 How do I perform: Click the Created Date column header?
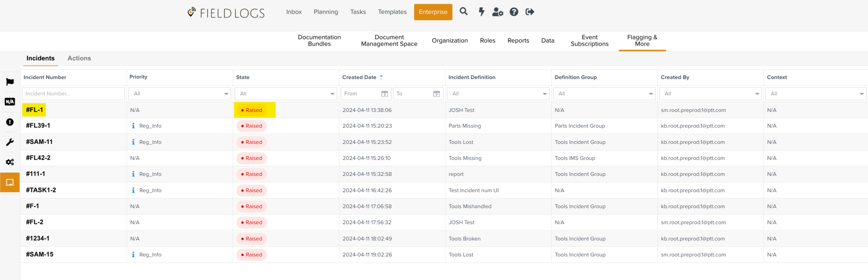(359, 77)
